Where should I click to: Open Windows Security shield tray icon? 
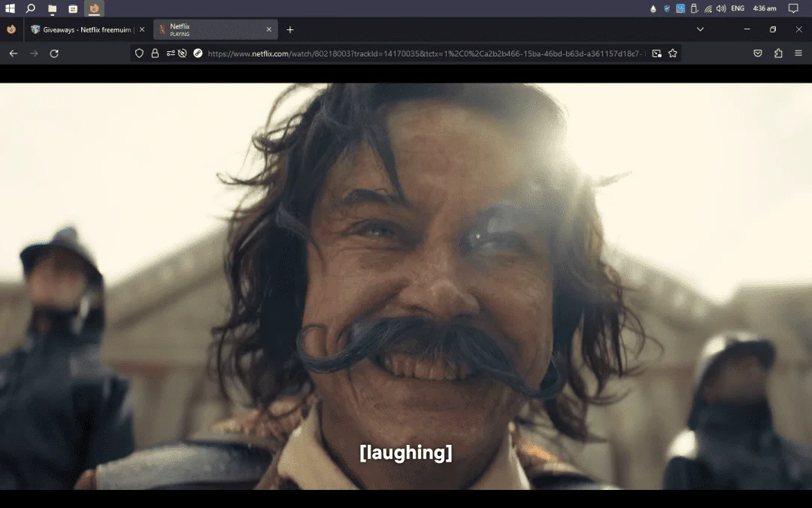point(666,8)
